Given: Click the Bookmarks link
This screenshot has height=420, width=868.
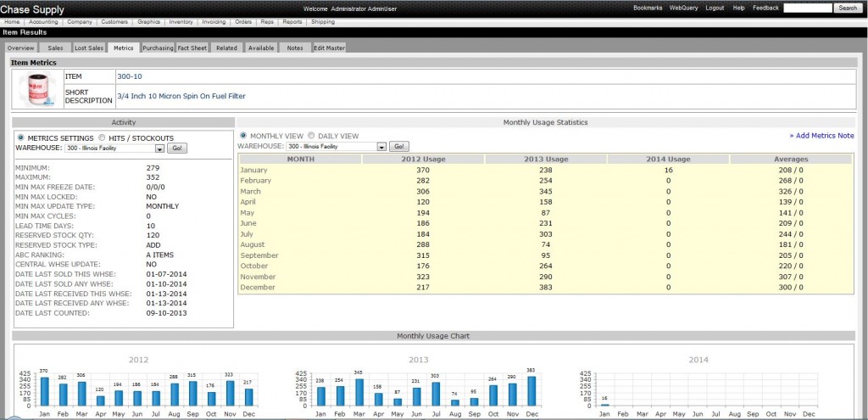Looking at the screenshot, I should pos(648,8).
